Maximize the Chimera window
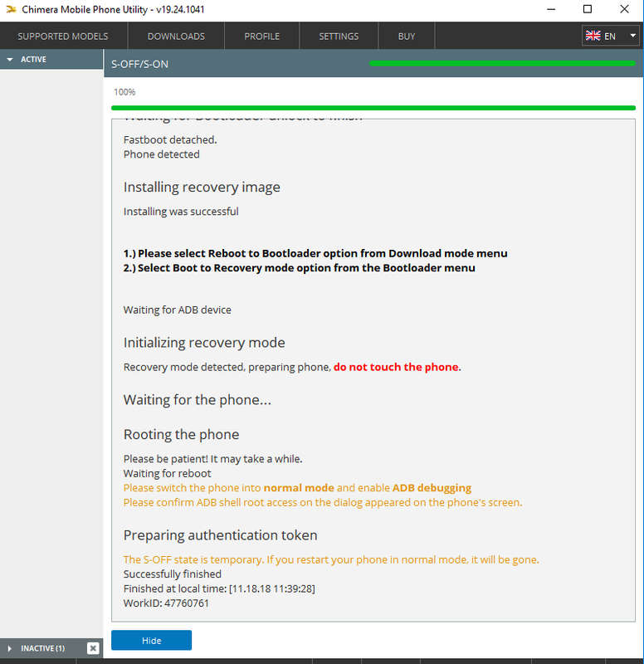Viewport: 644px width, 664px height. pos(588,9)
